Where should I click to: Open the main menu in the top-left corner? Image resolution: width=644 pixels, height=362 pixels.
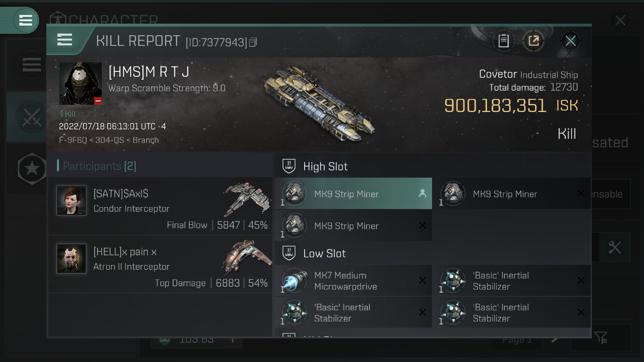point(25,20)
